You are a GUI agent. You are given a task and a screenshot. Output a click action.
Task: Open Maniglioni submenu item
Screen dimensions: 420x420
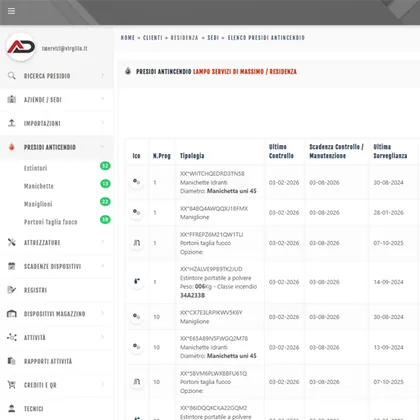click(38, 204)
